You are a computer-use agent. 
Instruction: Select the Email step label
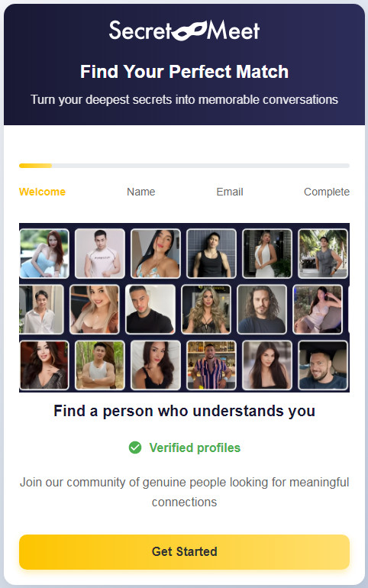(x=230, y=192)
